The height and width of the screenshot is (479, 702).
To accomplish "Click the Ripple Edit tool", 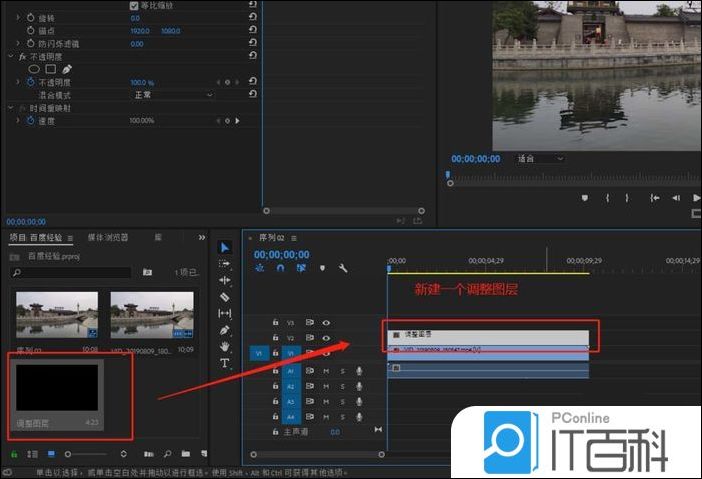I will pos(225,280).
